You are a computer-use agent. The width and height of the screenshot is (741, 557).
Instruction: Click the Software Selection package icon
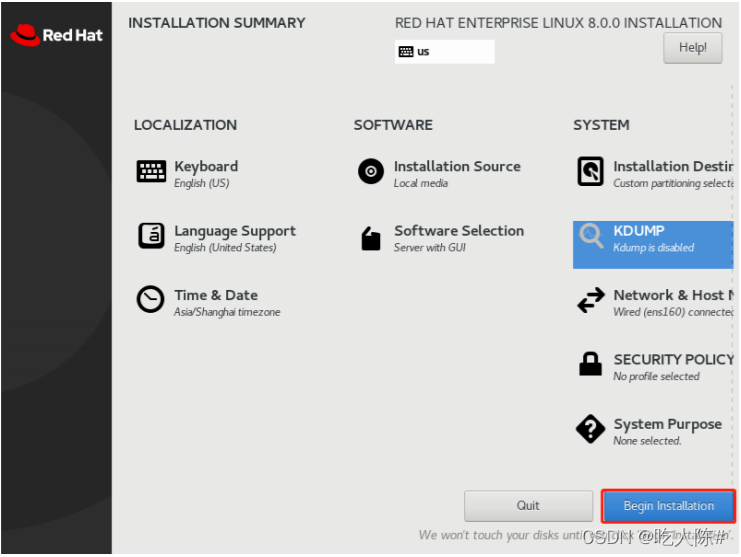[x=371, y=238]
